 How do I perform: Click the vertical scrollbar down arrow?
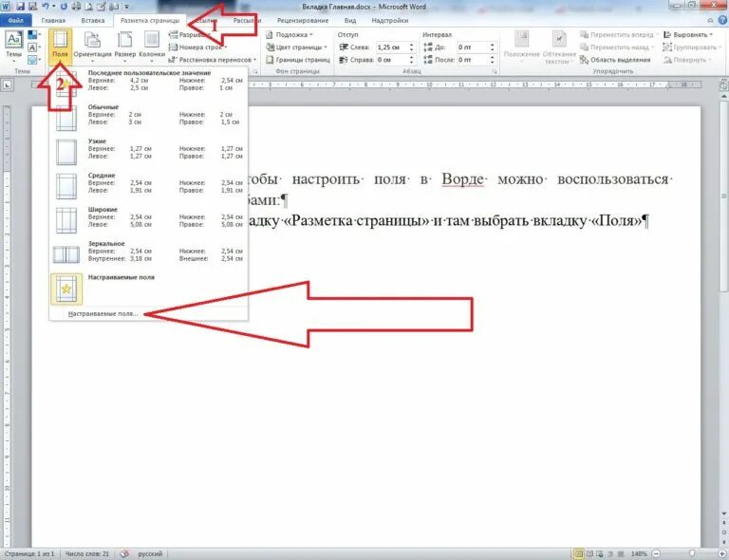pos(724,513)
